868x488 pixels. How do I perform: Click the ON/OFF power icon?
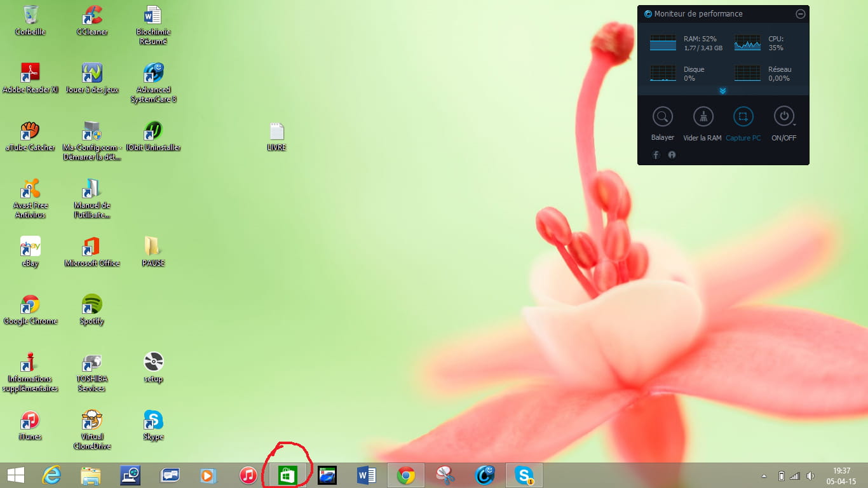783,116
